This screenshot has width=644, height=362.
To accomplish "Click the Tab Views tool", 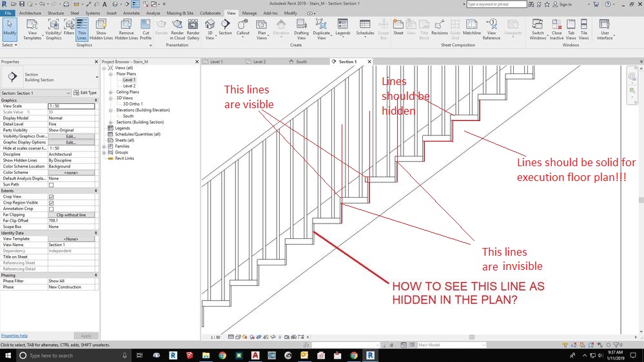I will pos(571,29).
